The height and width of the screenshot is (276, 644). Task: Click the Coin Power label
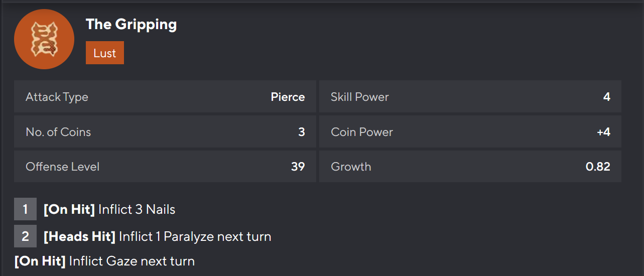click(361, 132)
